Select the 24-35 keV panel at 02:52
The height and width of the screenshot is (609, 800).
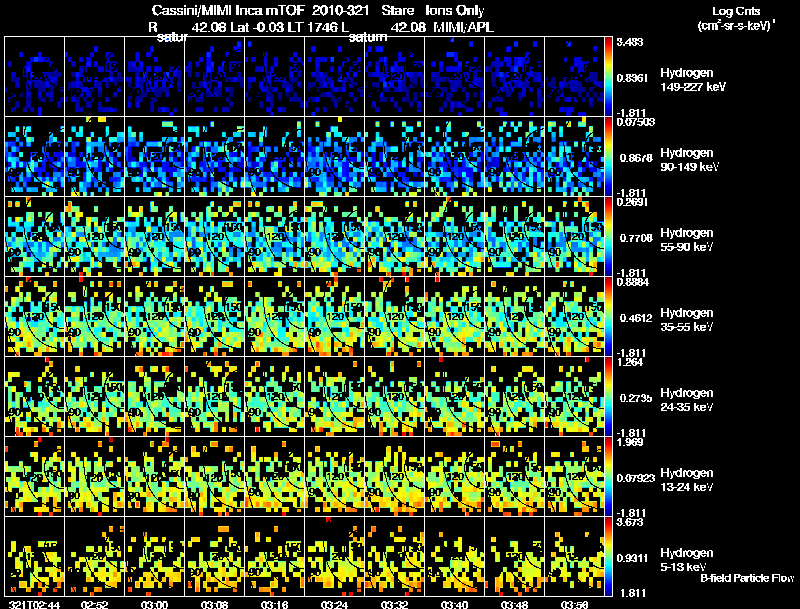click(x=94, y=396)
